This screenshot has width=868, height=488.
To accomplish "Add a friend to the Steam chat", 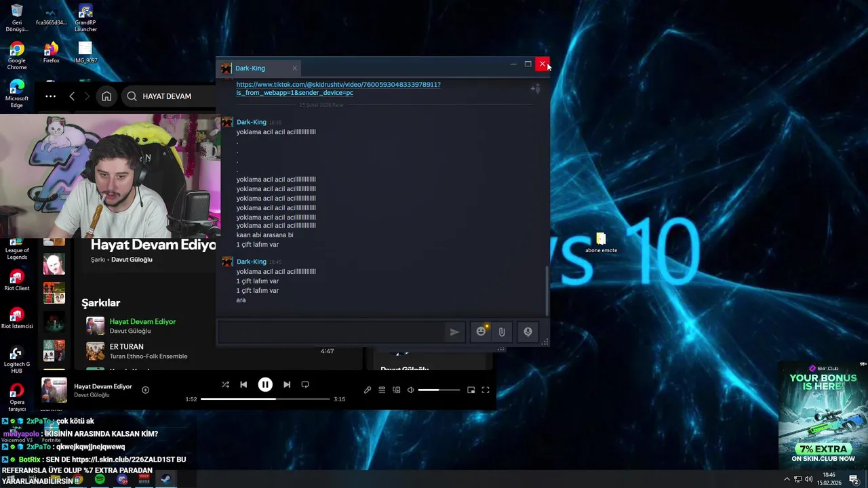I will tap(535, 89).
